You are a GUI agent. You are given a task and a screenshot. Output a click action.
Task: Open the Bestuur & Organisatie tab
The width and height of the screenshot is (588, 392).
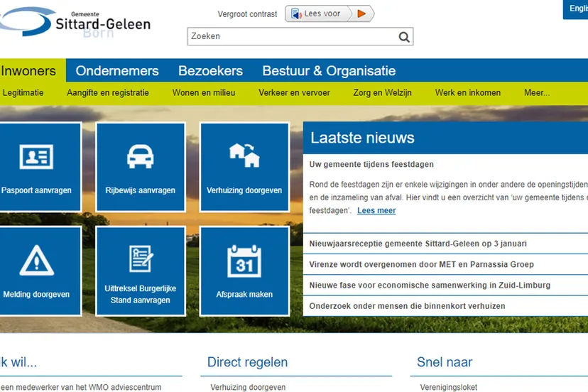click(x=329, y=70)
